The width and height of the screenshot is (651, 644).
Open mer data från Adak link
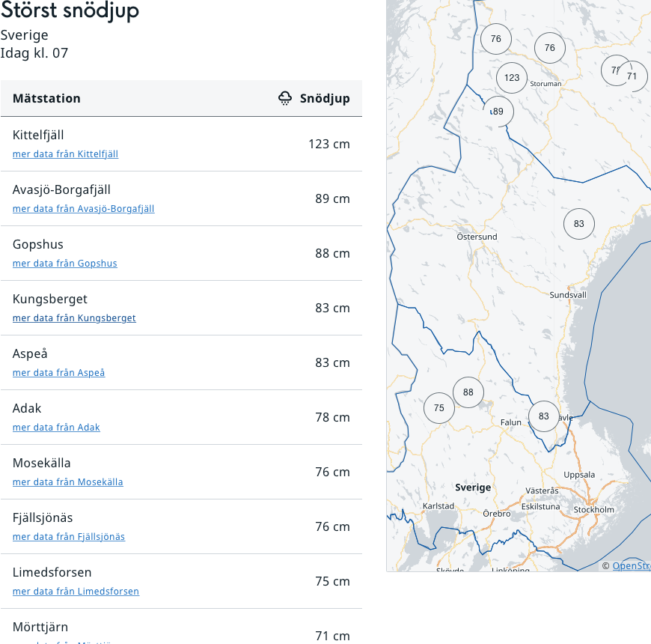pos(56,428)
